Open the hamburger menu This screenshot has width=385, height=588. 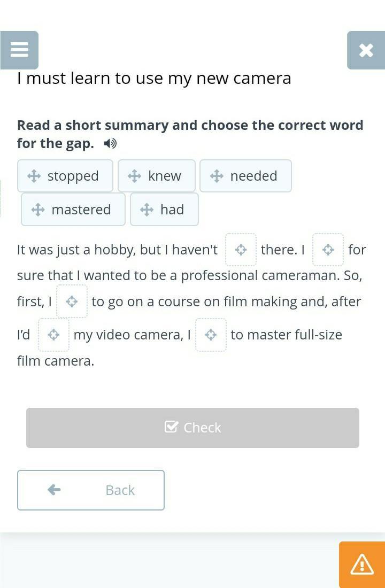pyautogui.click(x=19, y=50)
